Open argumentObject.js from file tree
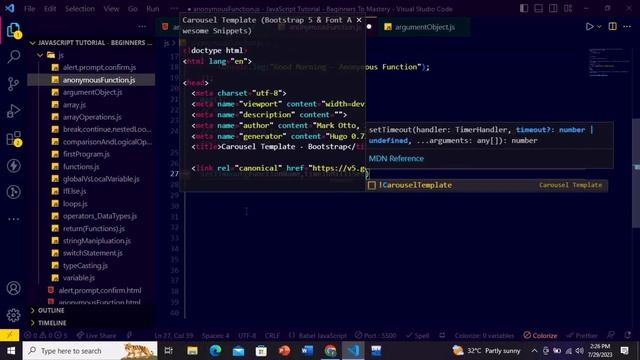The width and height of the screenshot is (640, 360). tap(92, 92)
